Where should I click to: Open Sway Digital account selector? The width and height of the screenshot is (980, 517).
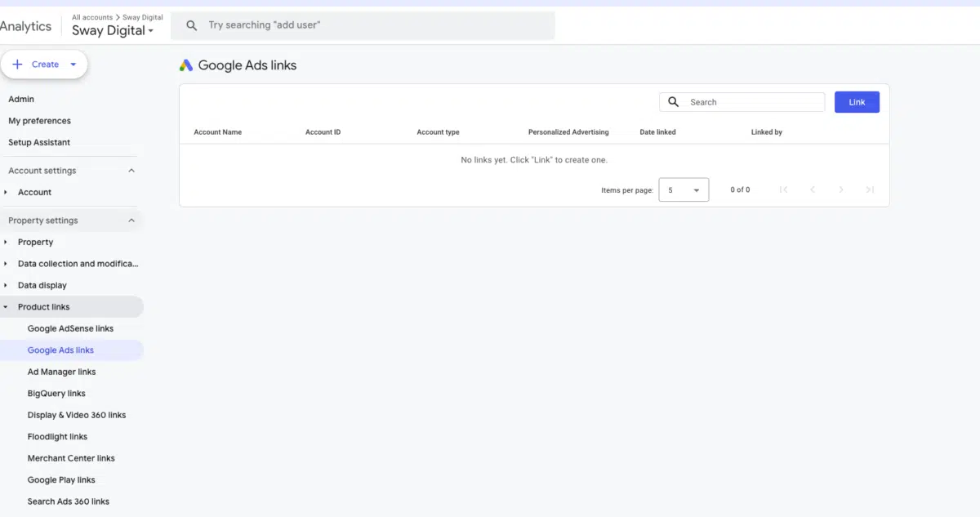tap(113, 31)
